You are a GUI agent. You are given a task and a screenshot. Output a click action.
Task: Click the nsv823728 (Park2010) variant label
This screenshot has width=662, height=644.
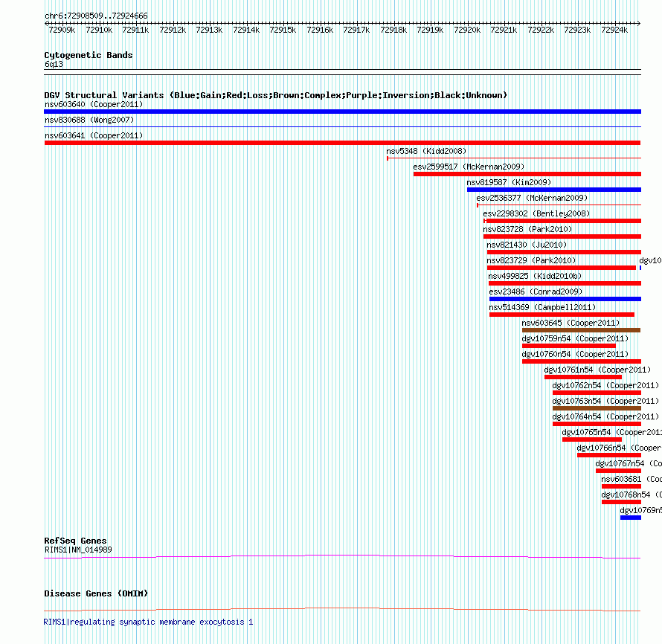click(x=528, y=229)
